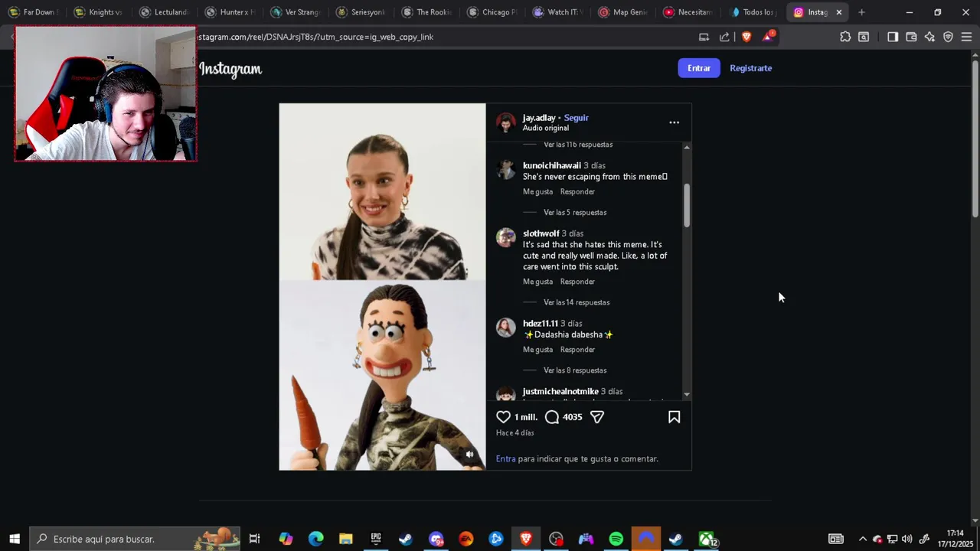Click the Windows taskbar search box
The height and width of the screenshot is (551, 980).
[135, 539]
